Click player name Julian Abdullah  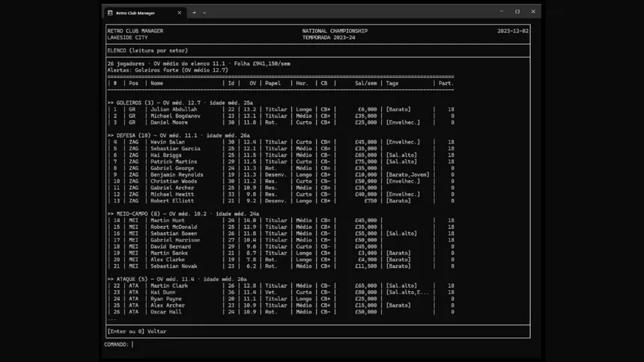[x=174, y=109]
